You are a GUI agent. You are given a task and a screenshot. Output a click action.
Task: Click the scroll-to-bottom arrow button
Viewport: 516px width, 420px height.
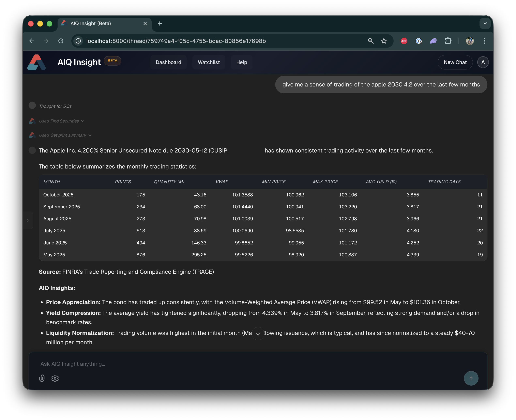click(x=258, y=334)
